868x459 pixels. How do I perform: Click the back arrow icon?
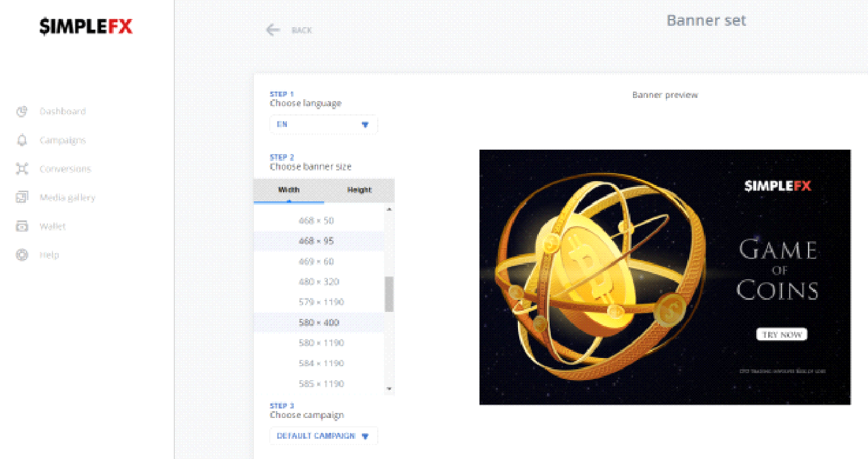(x=272, y=29)
